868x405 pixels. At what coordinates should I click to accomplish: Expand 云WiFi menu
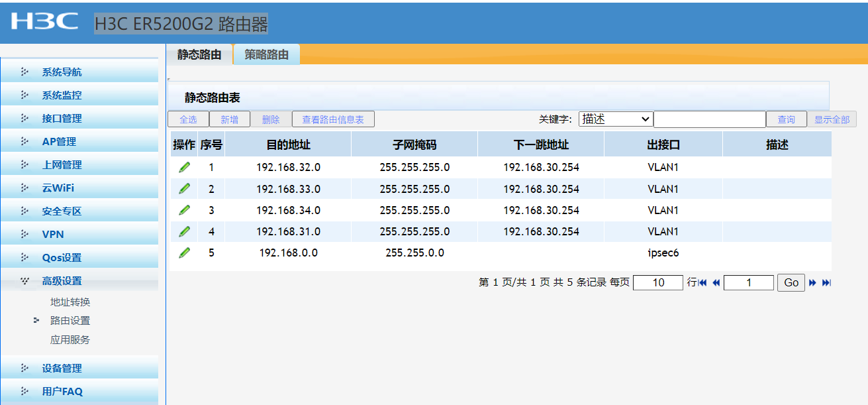pos(79,188)
